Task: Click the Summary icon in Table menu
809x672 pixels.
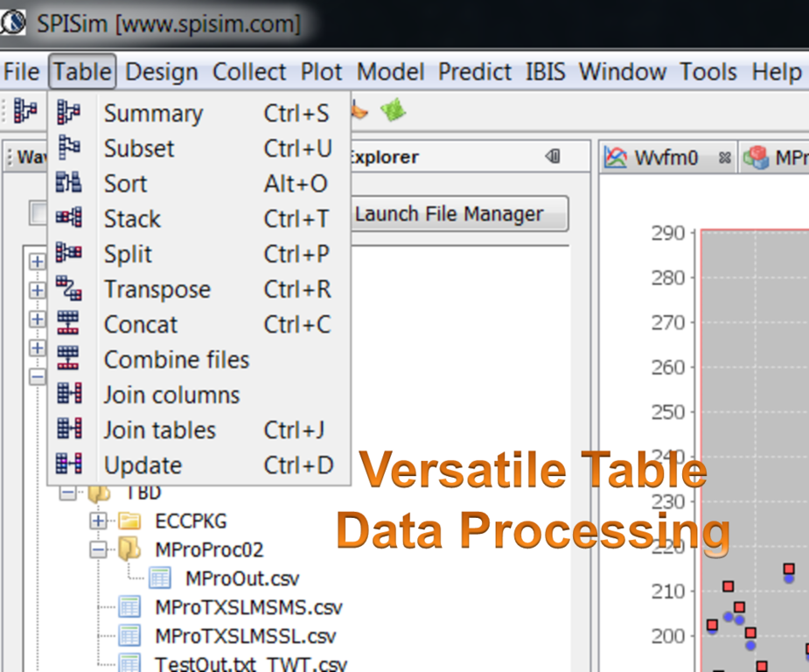Action: tap(68, 113)
